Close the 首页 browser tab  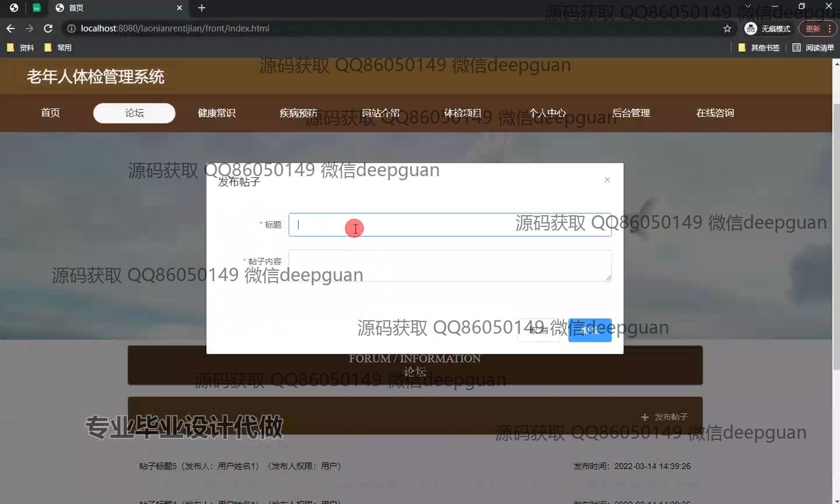[179, 8]
